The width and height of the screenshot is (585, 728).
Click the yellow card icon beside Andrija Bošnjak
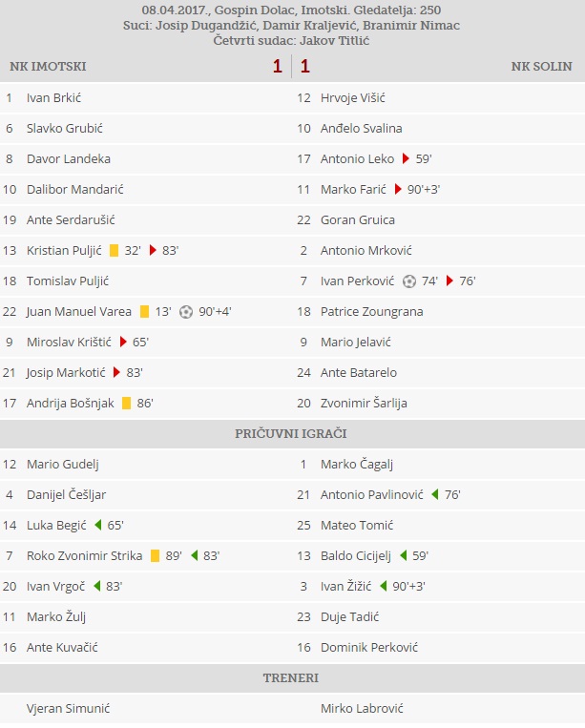coord(126,403)
